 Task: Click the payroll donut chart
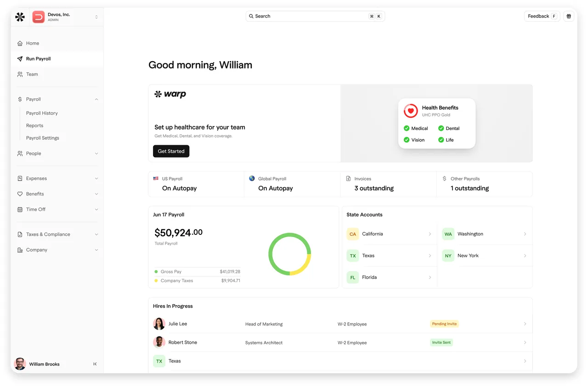[x=290, y=254]
